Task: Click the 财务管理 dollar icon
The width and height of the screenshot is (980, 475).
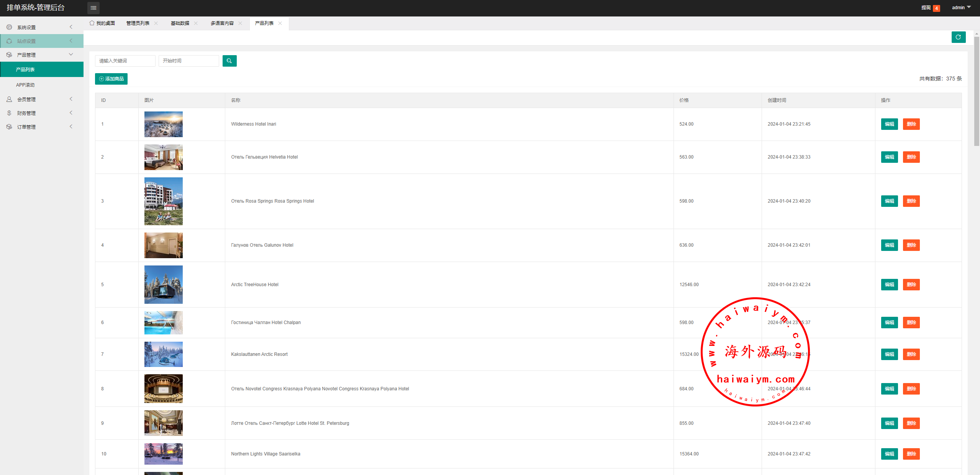Action: [x=9, y=113]
